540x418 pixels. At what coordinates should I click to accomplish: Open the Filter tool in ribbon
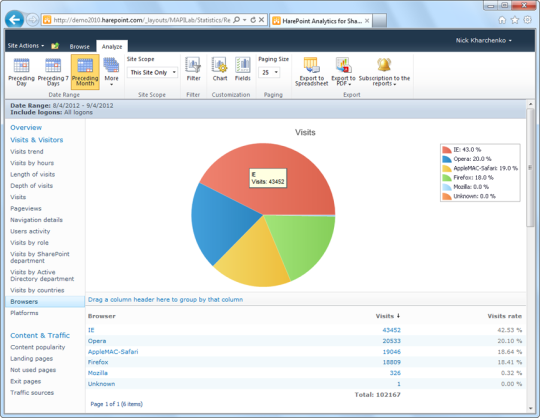click(193, 69)
